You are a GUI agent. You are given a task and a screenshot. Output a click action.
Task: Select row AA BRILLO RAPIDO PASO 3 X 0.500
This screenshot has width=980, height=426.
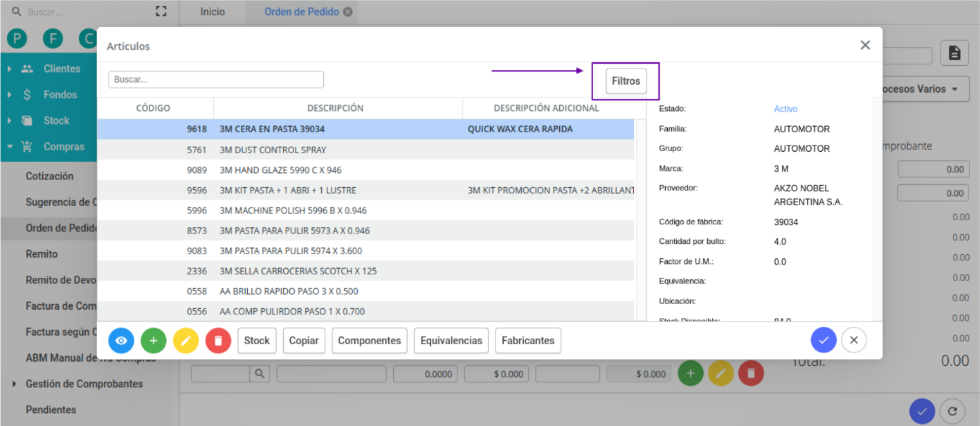point(365,292)
